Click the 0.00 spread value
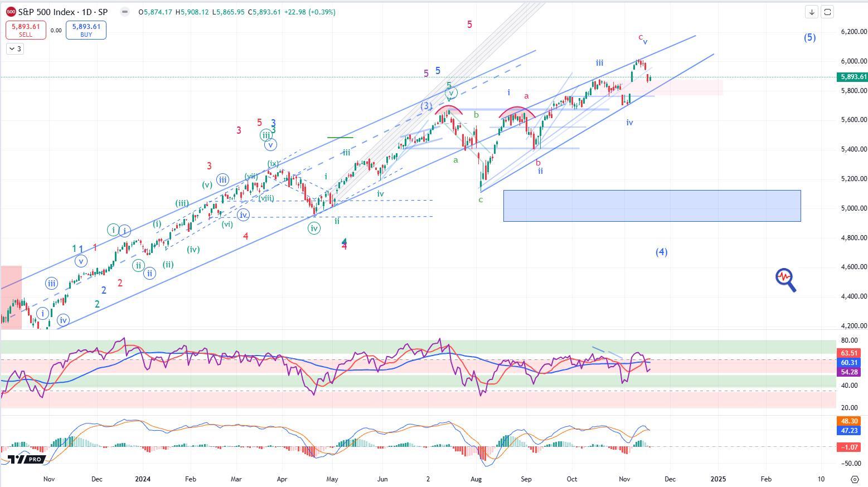The height and width of the screenshot is (487, 868). click(56, 31)
